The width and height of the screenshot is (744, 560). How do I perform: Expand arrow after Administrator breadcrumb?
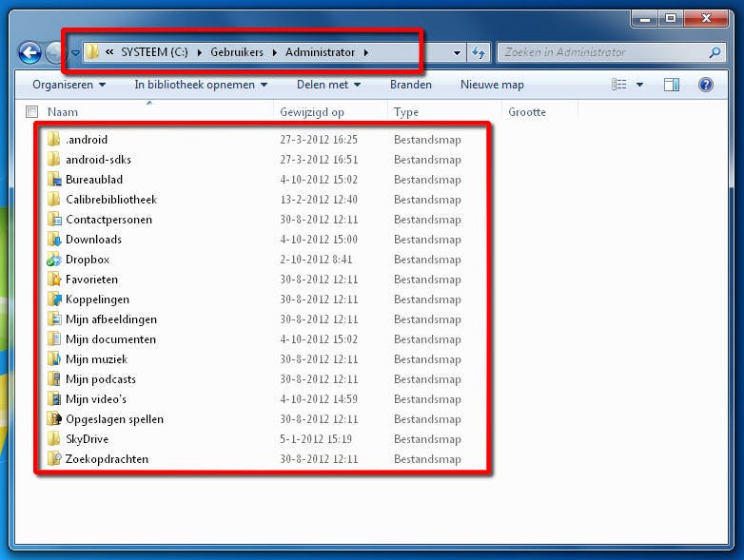pyautogui.click(x=366, y=52)
